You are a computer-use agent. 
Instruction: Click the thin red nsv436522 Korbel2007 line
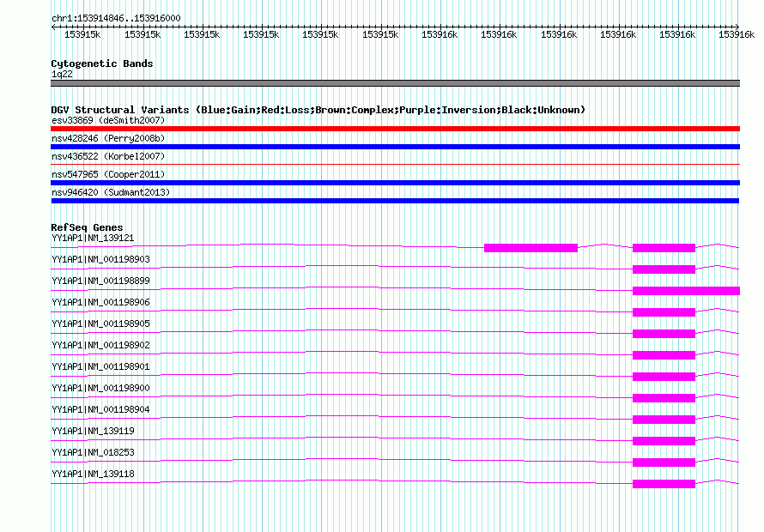coord(395,165)
